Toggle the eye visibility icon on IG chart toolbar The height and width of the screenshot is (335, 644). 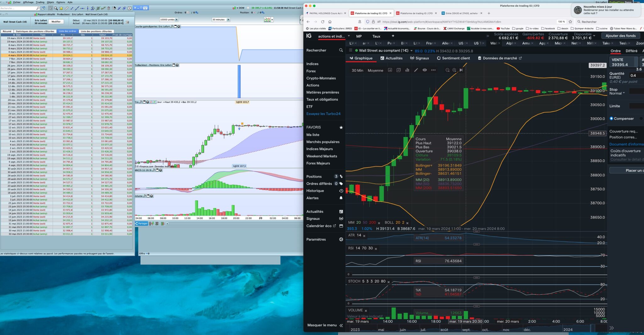coord(425,70)
